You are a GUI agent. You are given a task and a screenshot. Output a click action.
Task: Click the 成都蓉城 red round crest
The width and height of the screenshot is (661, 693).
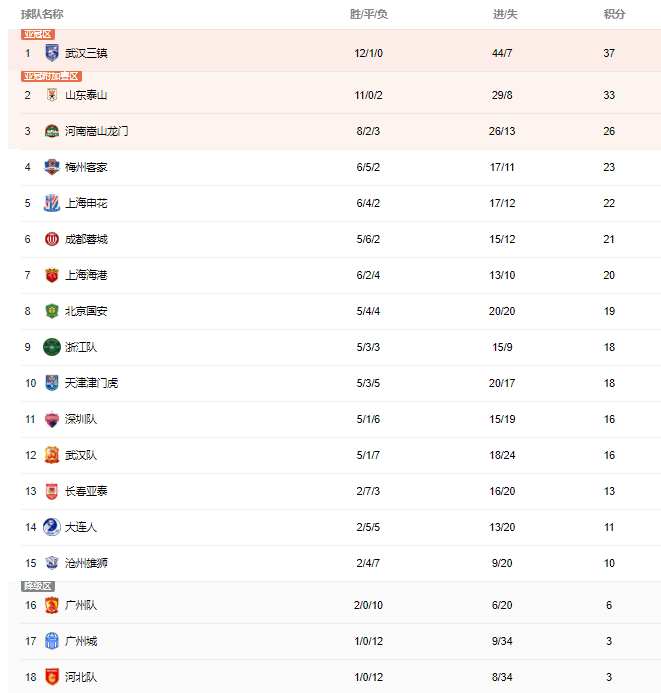52,239
